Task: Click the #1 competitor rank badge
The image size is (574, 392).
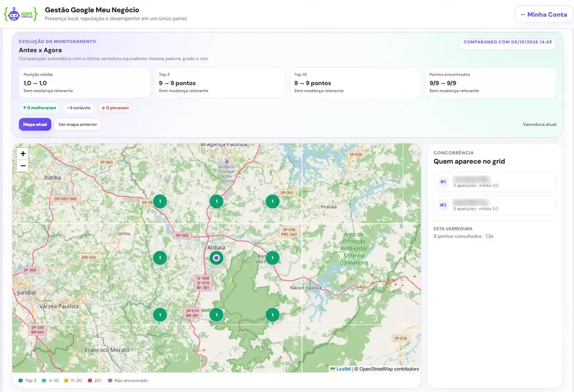Action: [443, 182]
